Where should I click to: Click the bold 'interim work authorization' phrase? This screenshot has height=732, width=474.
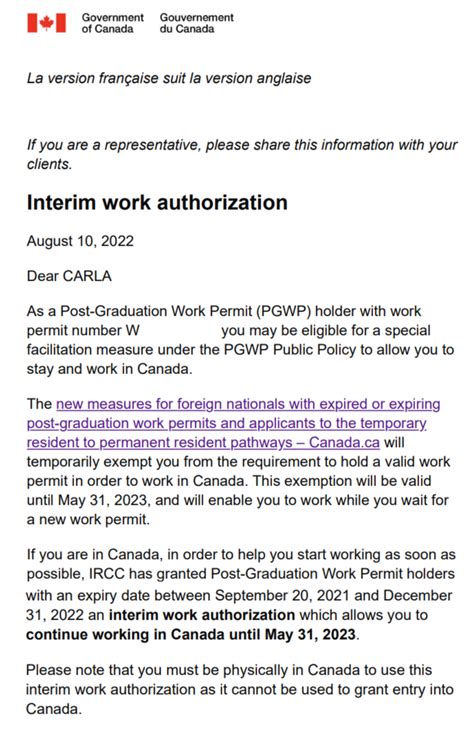202,615
